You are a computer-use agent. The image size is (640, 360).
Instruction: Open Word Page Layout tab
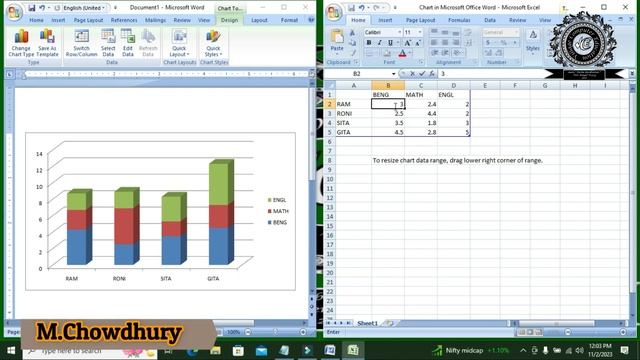[88, 20]
